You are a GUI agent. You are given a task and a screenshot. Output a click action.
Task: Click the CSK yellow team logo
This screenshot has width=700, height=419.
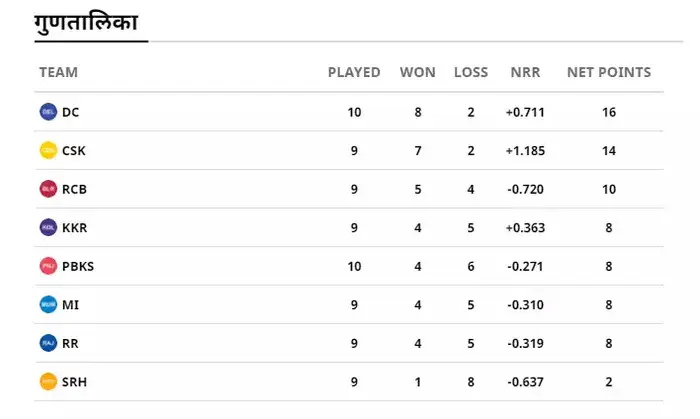click(48, 150)
